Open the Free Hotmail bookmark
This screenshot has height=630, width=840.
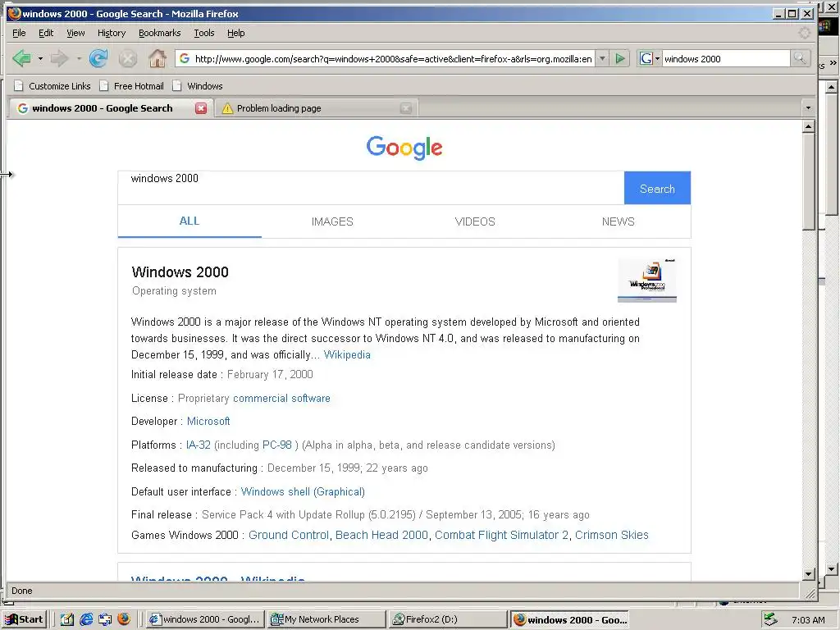pos(132,86)
